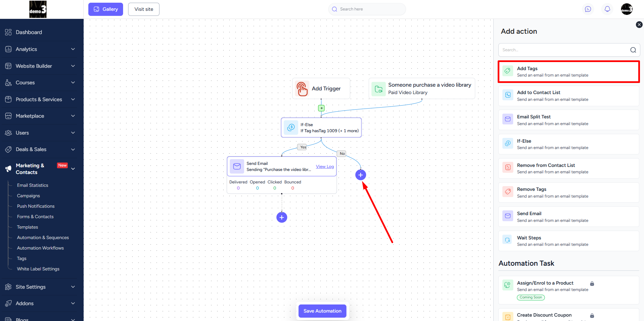Open the notifications bell icon

point(607,9)
